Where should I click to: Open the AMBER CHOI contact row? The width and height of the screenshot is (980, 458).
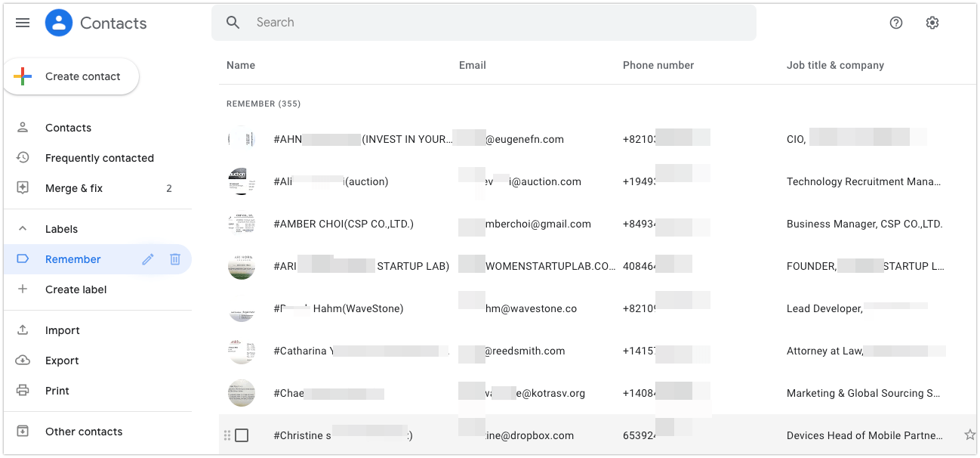(344, 224)
